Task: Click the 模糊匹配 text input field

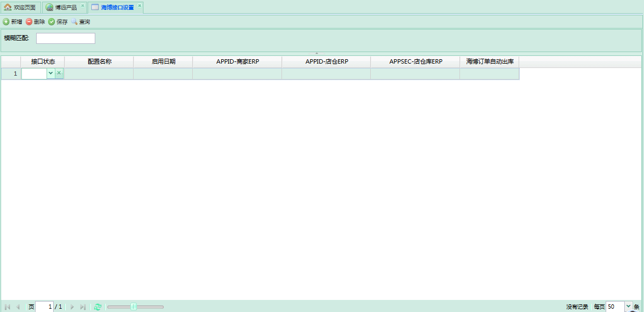Action: 66,38
